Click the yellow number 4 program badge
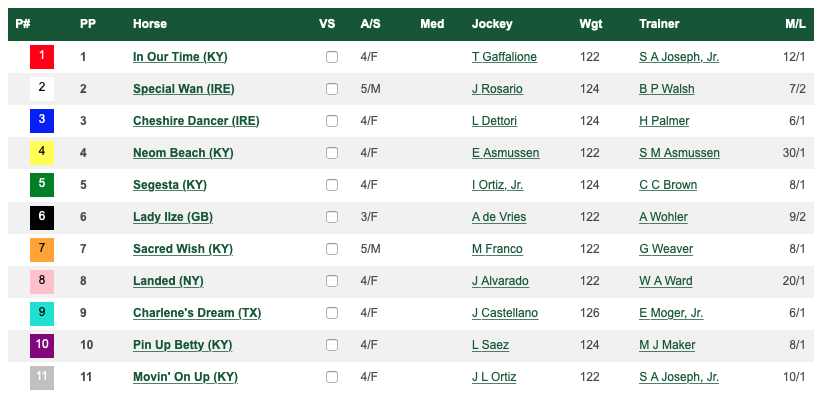Image resolution: width=823 pixels, height=405 pixels. click(x=42, y=153)
